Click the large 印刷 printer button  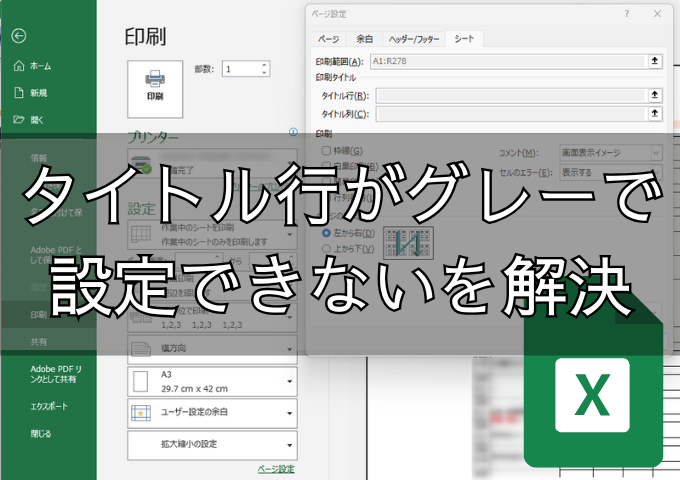155,89
